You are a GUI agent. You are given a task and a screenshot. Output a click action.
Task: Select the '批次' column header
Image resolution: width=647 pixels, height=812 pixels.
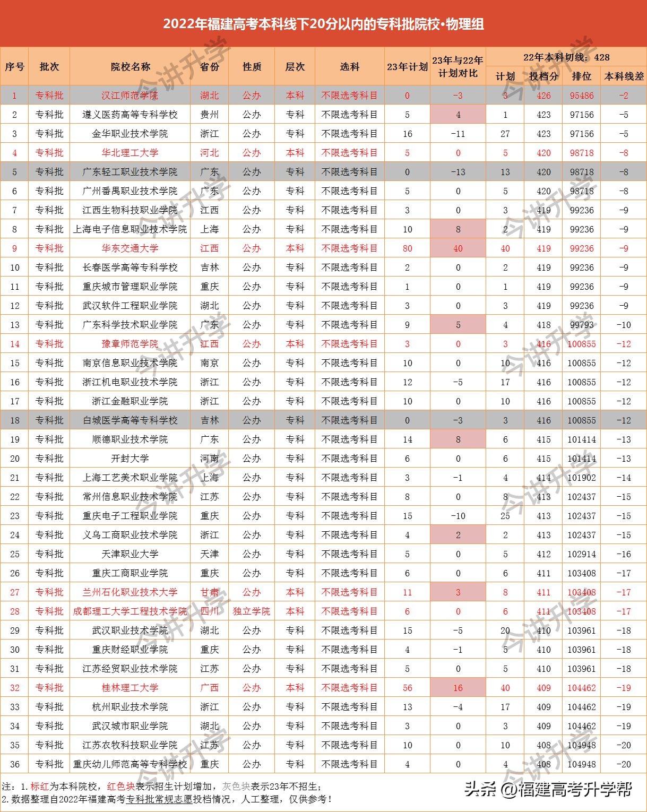coord(49,67)
